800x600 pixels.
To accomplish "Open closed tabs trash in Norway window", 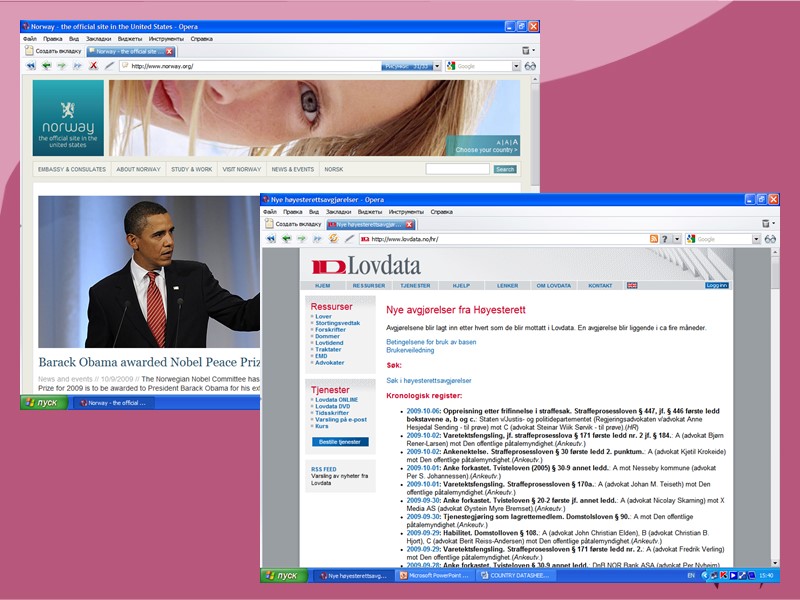I will tap(526, 51).
